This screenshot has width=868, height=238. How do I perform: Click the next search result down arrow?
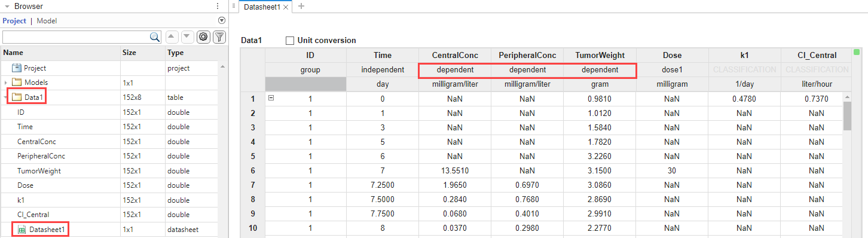click(187, 37)
